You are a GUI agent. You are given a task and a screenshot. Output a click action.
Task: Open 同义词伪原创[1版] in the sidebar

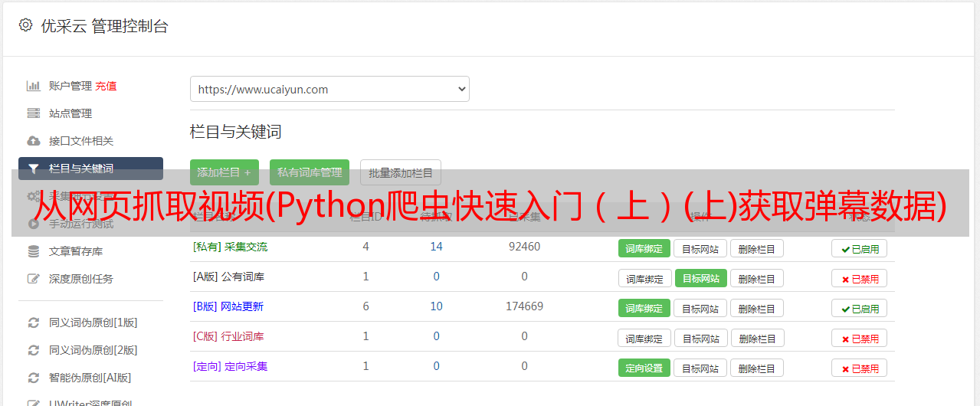pyautogui.click(x=93, y=323)
